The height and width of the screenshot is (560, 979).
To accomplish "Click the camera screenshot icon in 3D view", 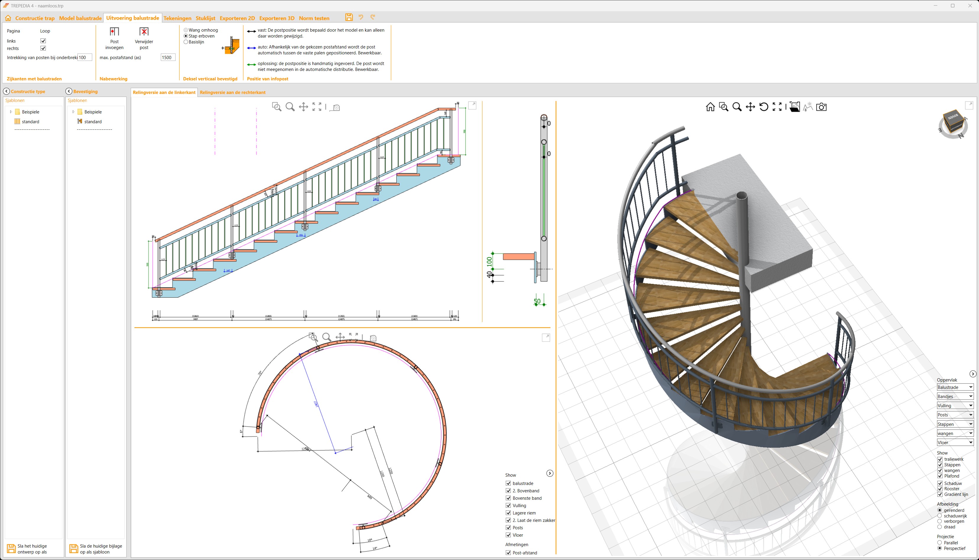I will [x=821, y=107].
